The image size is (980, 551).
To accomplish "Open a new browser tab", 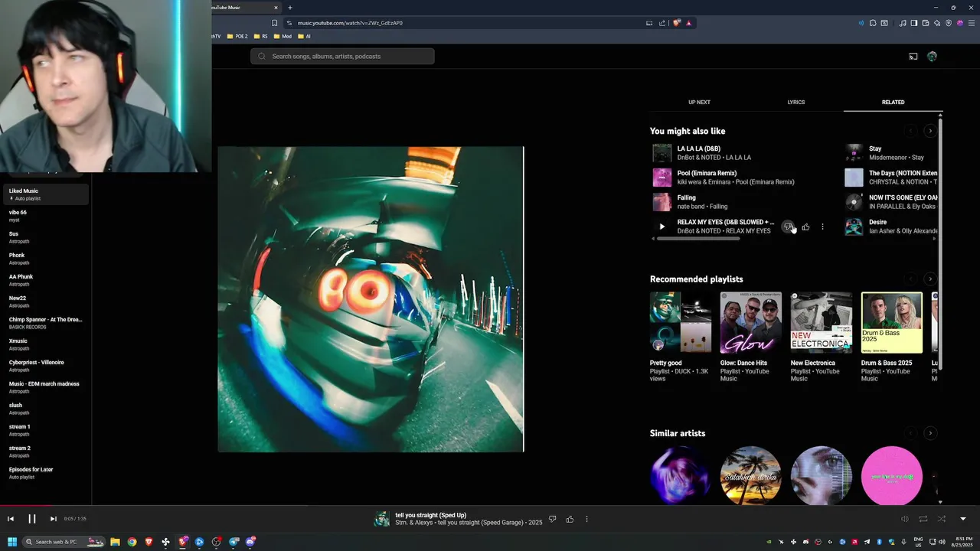I will pos(289,8).
